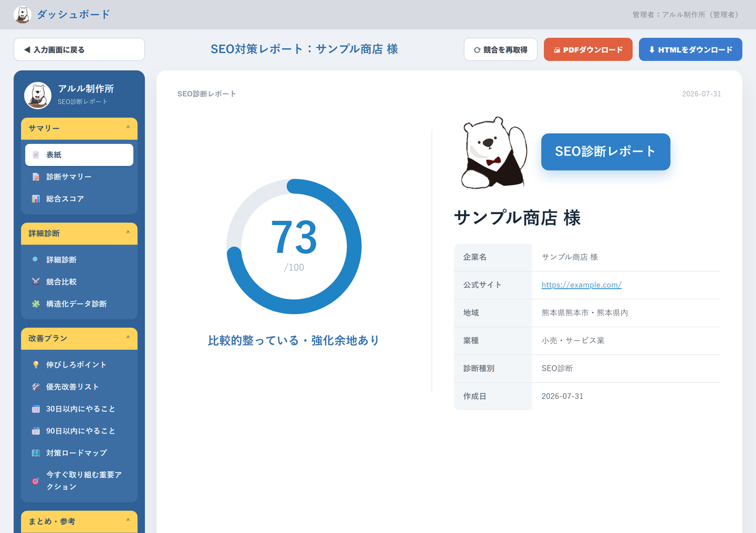Click PDFダウンロード button
756x533 pixels.
point(588,49)
